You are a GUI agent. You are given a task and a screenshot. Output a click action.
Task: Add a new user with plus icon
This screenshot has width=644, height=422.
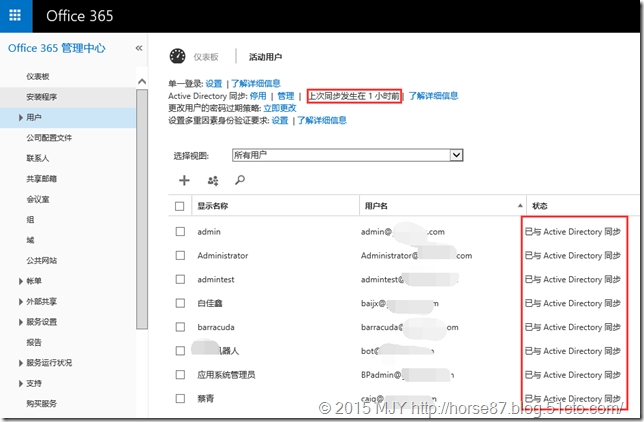(184, 180)
